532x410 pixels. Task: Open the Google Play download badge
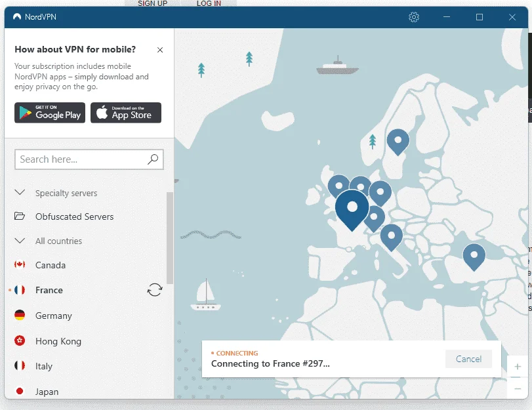click(50, 113)
